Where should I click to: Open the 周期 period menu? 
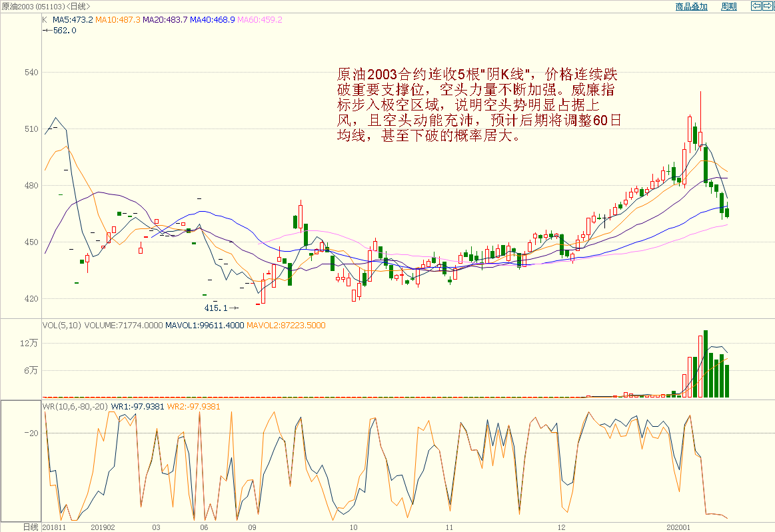coord(728,7)
